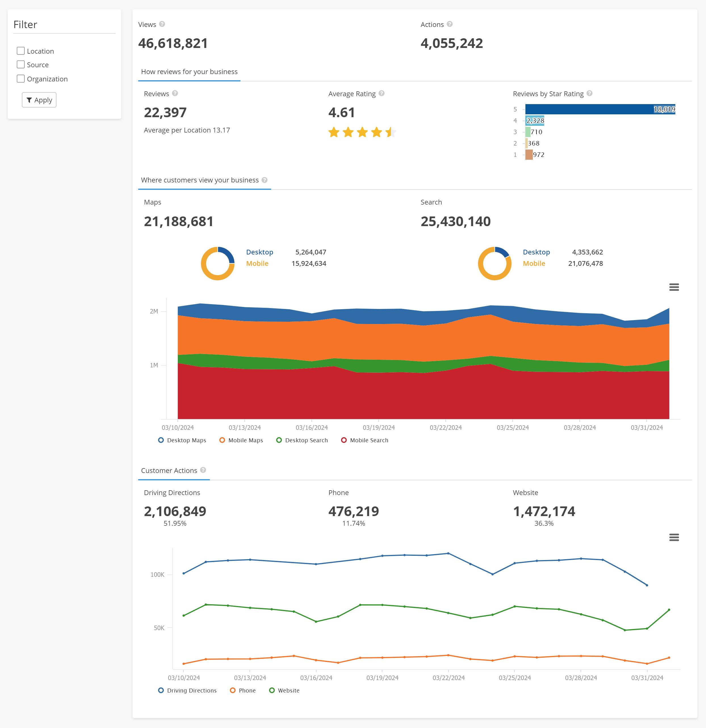Click the first gold rating star
Image resolution: width=706 pixels, height=728 pixels.
click(x=334, y=132)
